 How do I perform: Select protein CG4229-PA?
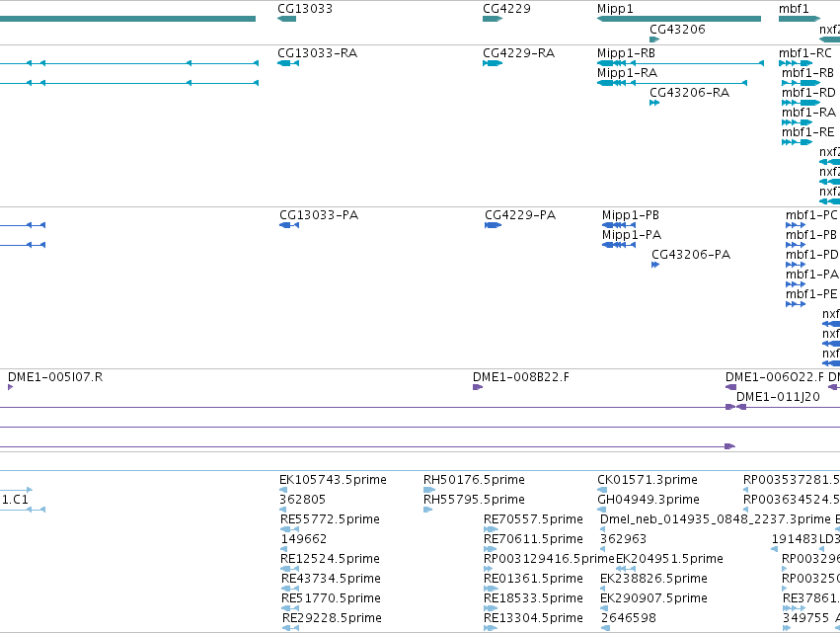(x=520, y=215)
